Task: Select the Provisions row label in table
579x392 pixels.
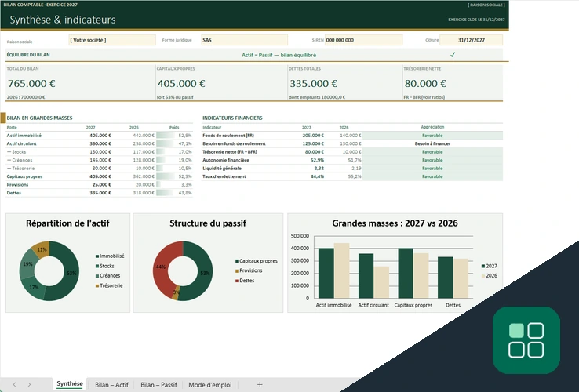Action: pyautogui.click(x=17, y=184)
